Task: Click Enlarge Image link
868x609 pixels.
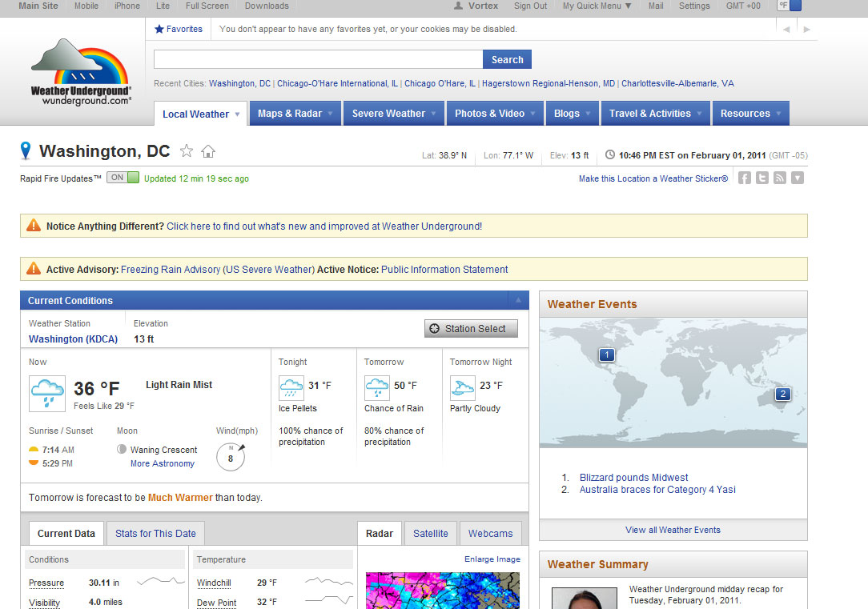Action: coord(492,559)
